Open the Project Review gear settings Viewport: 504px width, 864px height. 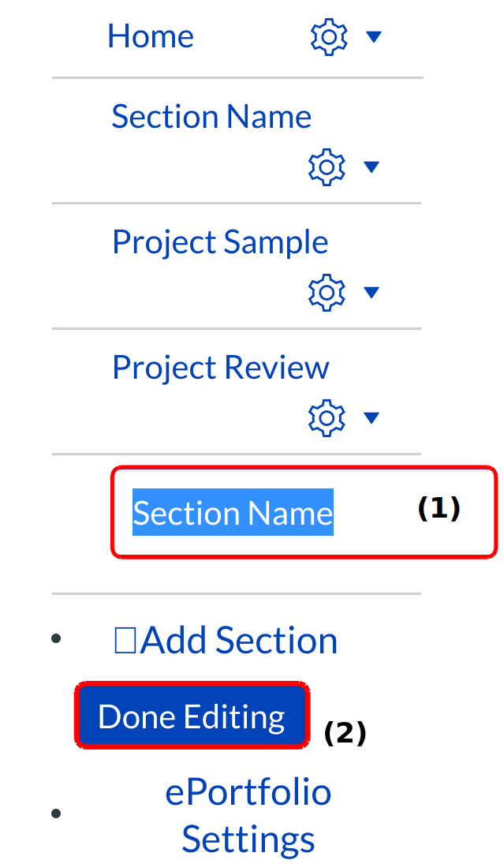click(326, 418)
